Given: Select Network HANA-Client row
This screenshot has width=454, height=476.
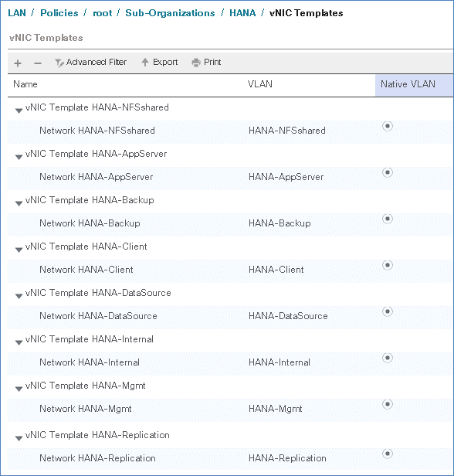Looking at the screenshot, I should pos(231,270).
